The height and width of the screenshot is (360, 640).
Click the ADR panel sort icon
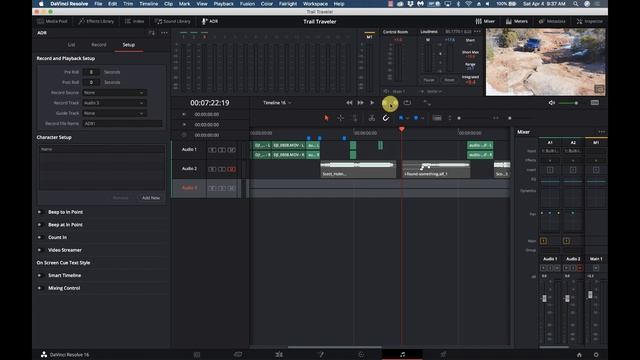[x=152, y=33]
